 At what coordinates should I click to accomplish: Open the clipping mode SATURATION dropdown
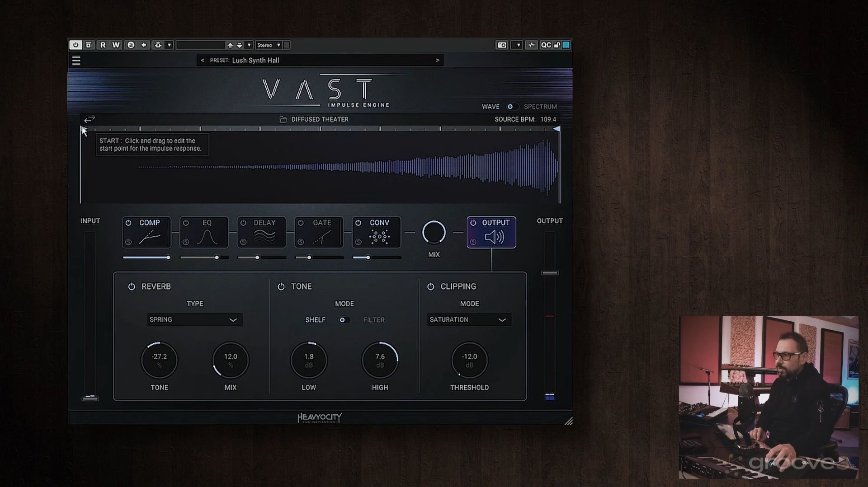(x=469, y=320)
